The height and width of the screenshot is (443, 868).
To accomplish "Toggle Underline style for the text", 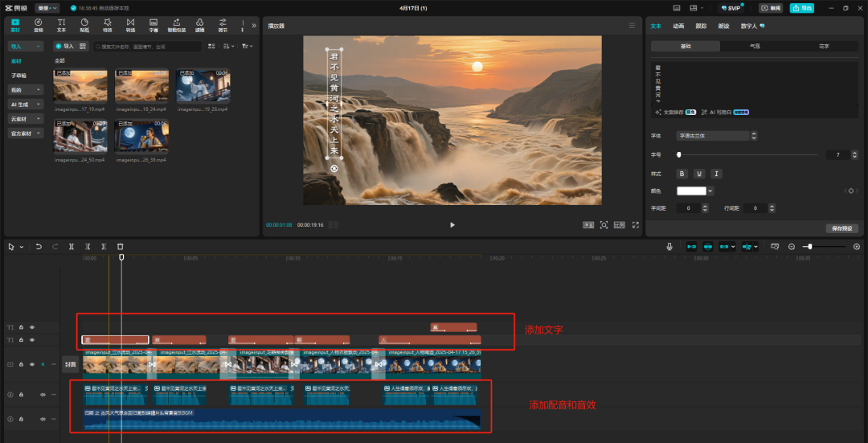I will pos(699,174).
